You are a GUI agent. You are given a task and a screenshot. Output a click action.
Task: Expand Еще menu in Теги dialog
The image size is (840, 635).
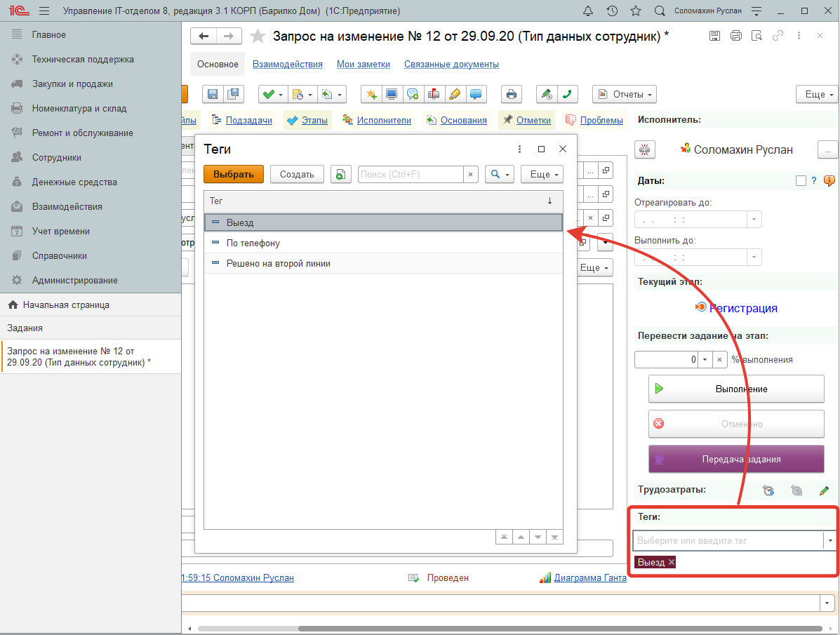(x=545, y=174)
